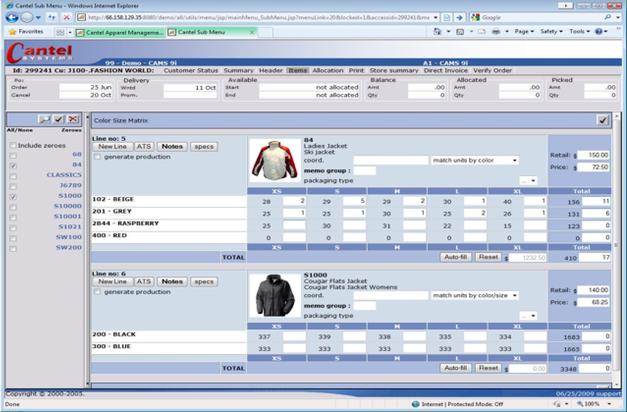The width and height of the screenshot is (627, 412).
Task: Click the Ski jacket product thumbnail
Action: click(x=274, y=159)
